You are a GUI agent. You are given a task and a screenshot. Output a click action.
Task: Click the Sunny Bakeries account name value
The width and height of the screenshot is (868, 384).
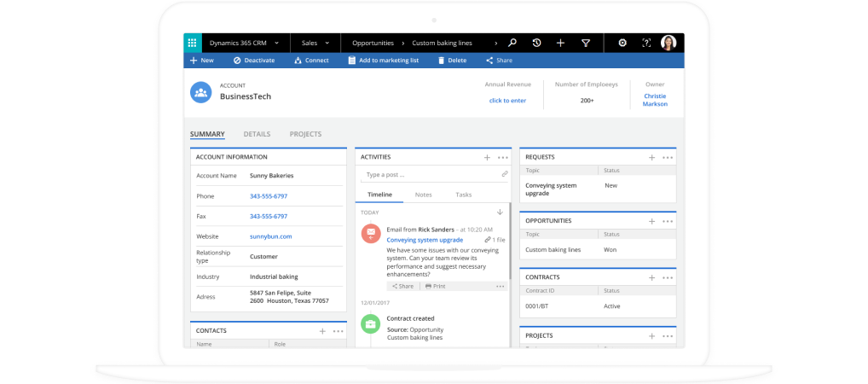272,176
